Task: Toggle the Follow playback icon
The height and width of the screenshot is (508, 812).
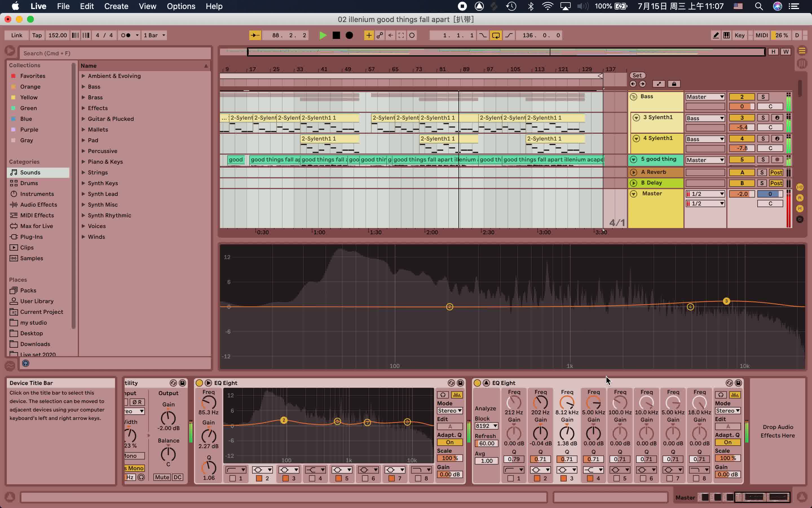Action: pyautogui.click(x=255, y=35)
